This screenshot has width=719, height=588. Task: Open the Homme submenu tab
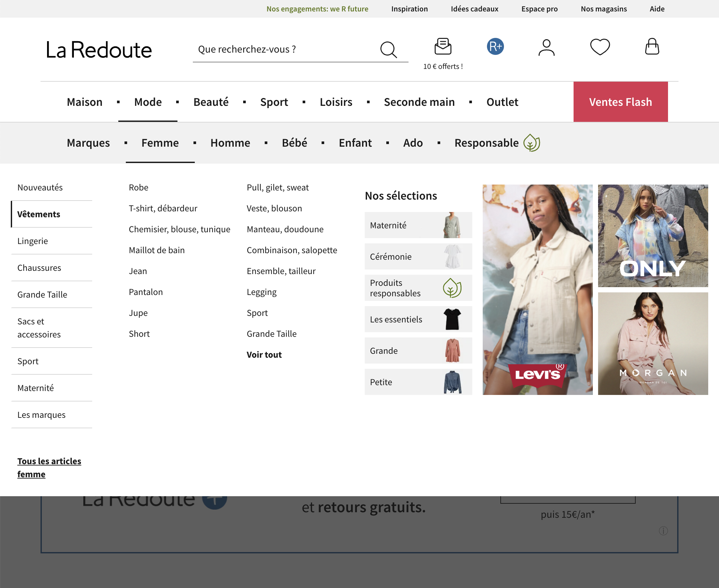(230, 143)
